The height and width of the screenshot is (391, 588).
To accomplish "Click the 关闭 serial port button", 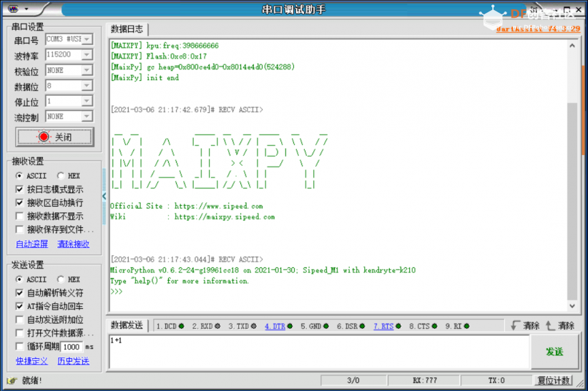I will point(55,137).
